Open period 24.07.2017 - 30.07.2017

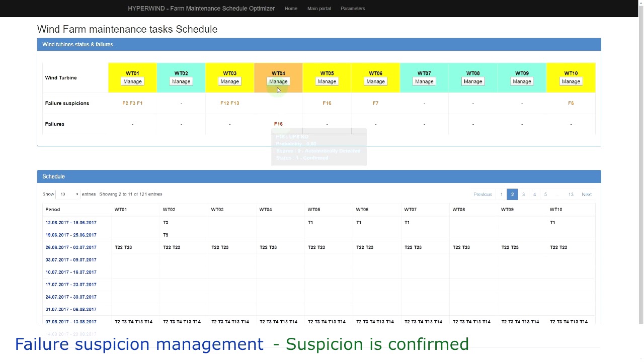click(x=71, y=297)
